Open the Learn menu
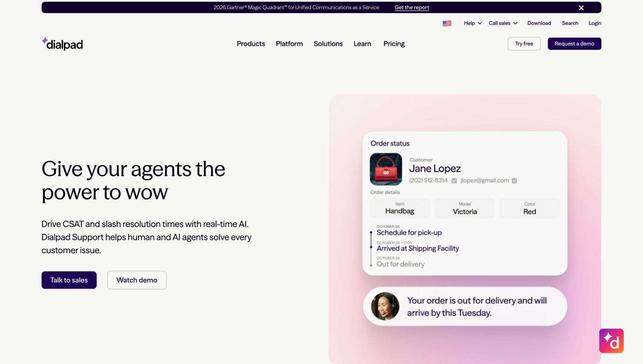 [362, 44]
